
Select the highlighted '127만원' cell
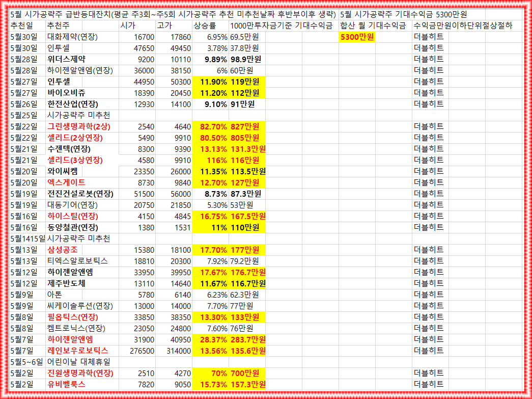[247, 182]
